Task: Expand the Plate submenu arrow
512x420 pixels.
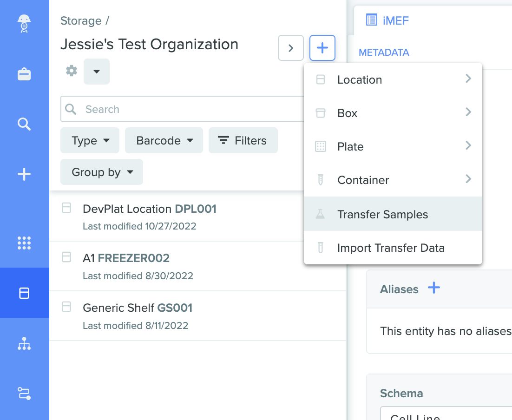Action: tap(468, 145)
